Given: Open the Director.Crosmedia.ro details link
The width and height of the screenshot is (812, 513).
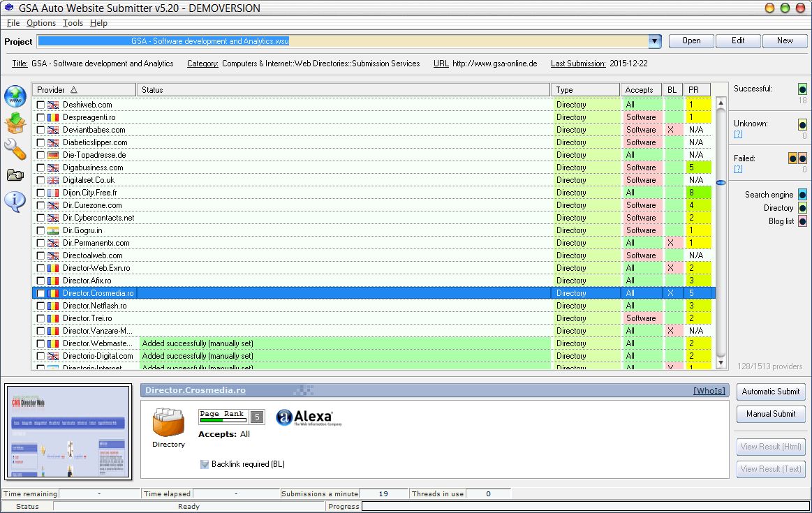Looking at the screenshot, I should (195, 390).
